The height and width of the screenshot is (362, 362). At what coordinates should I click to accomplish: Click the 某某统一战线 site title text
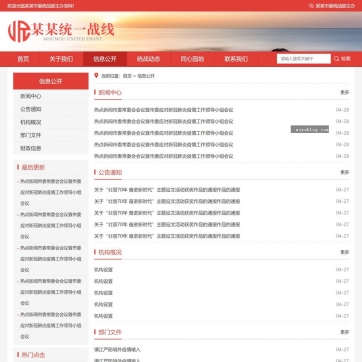[73, 29]
